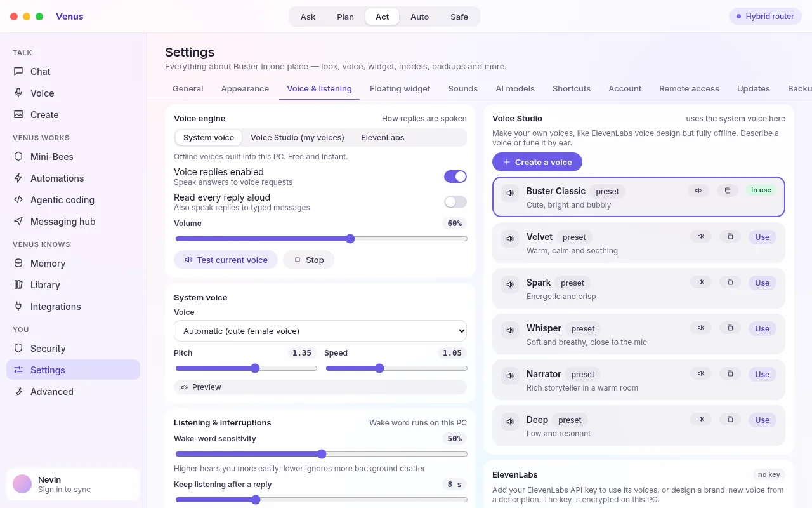Preview Deep voice with small speaker button
The image size is (812, 508).
click(x=700, y=419)
